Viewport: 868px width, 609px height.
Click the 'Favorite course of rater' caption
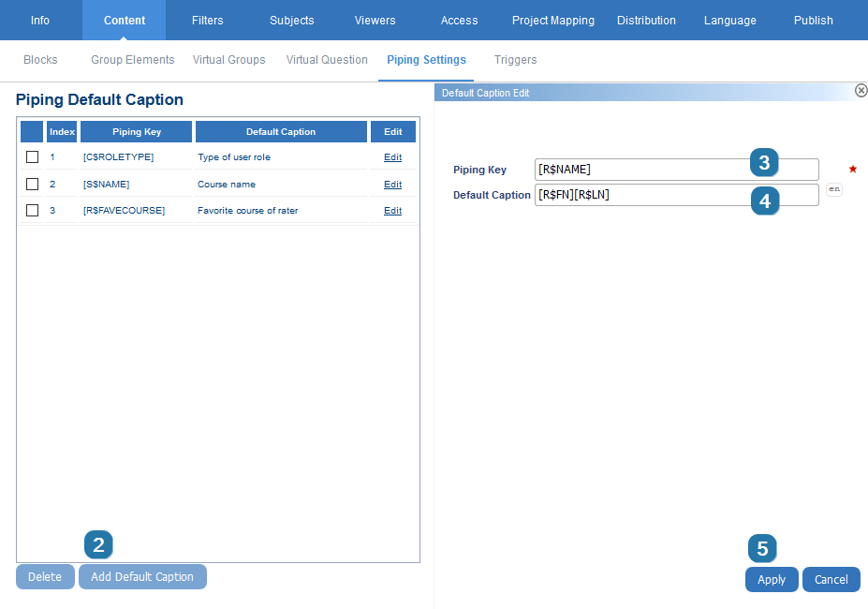tap(247, 211)
